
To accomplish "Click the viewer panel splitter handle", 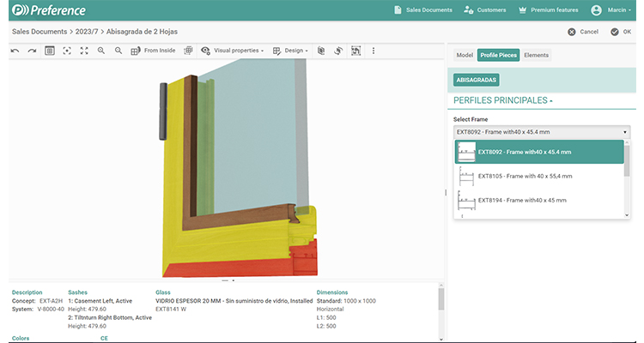I will [x=446, y=192].
